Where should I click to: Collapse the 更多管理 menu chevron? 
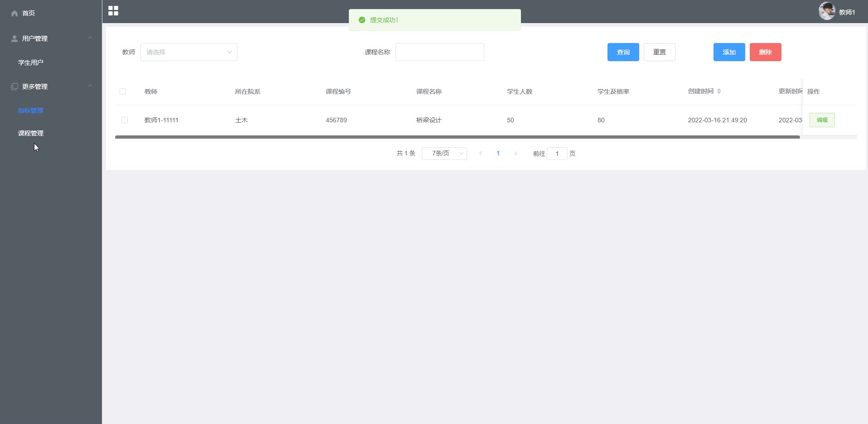click(90, 86)
